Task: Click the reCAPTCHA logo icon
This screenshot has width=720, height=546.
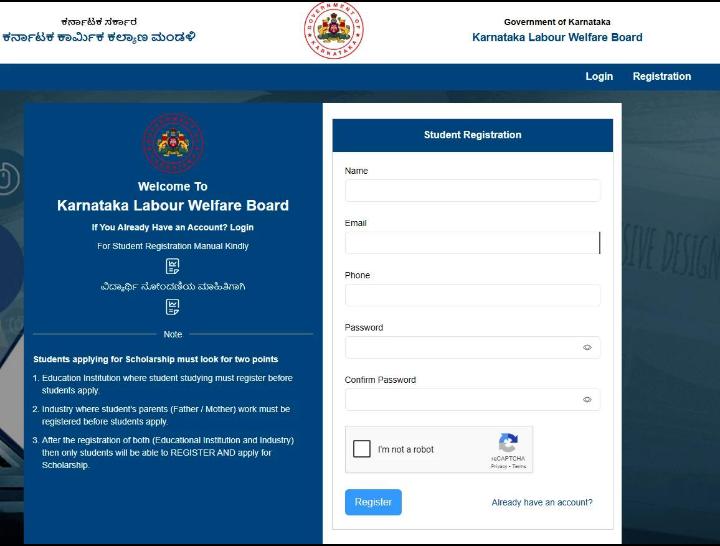Action: (x=508, y=443)
